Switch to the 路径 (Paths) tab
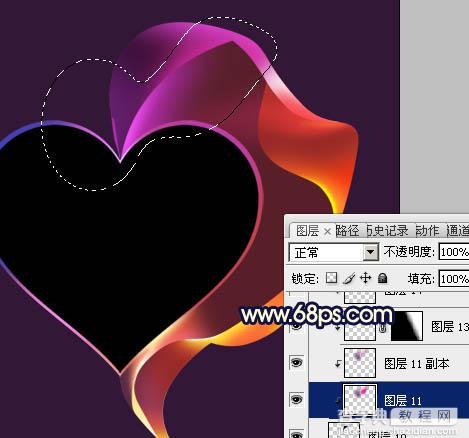The image size is (469, 438). tap(347, 231)
